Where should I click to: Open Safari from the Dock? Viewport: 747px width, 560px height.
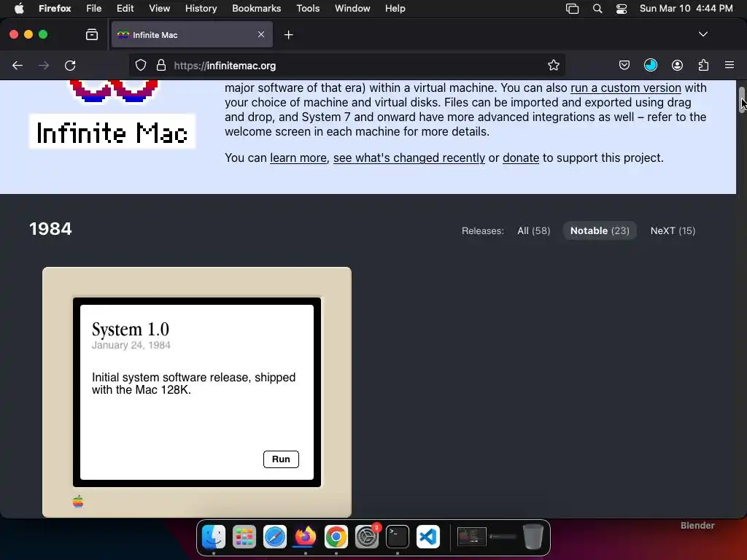click(x=275, y=537)
